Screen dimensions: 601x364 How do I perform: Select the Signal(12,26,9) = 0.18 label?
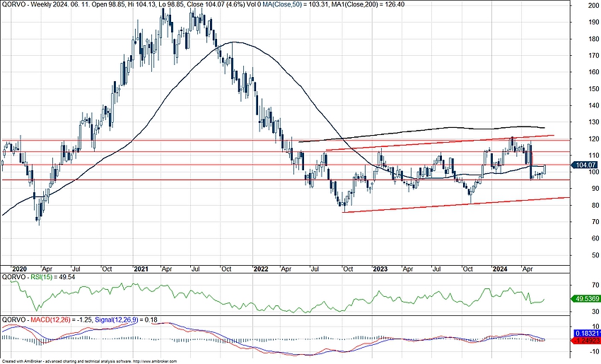click(126, 319)
